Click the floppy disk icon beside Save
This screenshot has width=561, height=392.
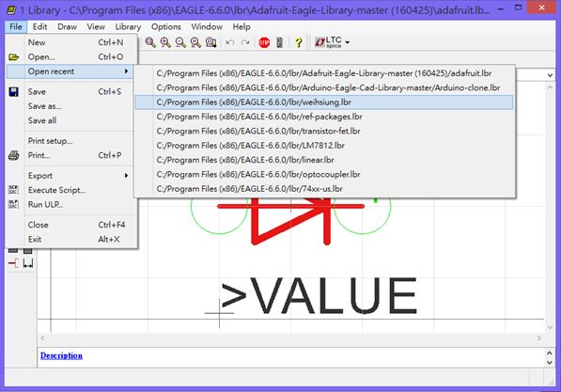coord(13,92)
